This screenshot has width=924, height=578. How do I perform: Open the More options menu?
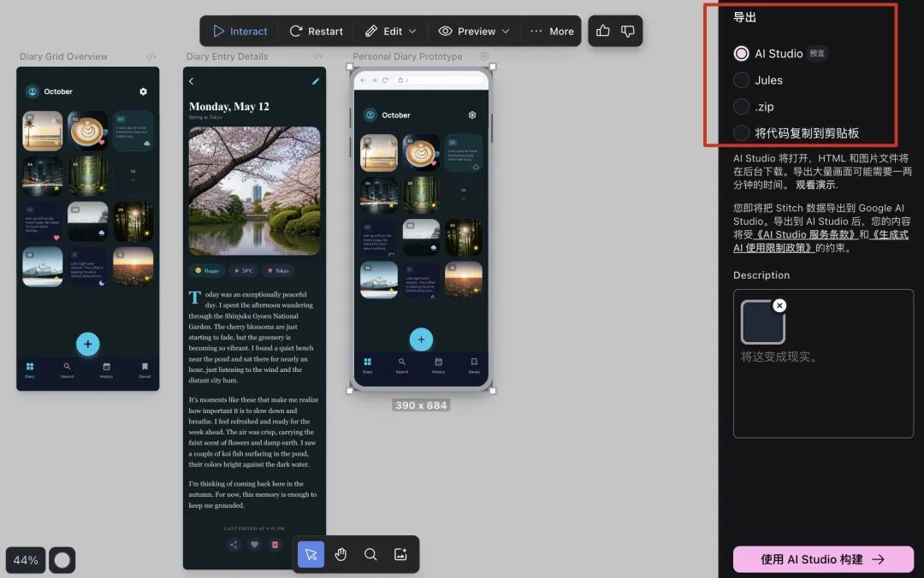point(552,32)
